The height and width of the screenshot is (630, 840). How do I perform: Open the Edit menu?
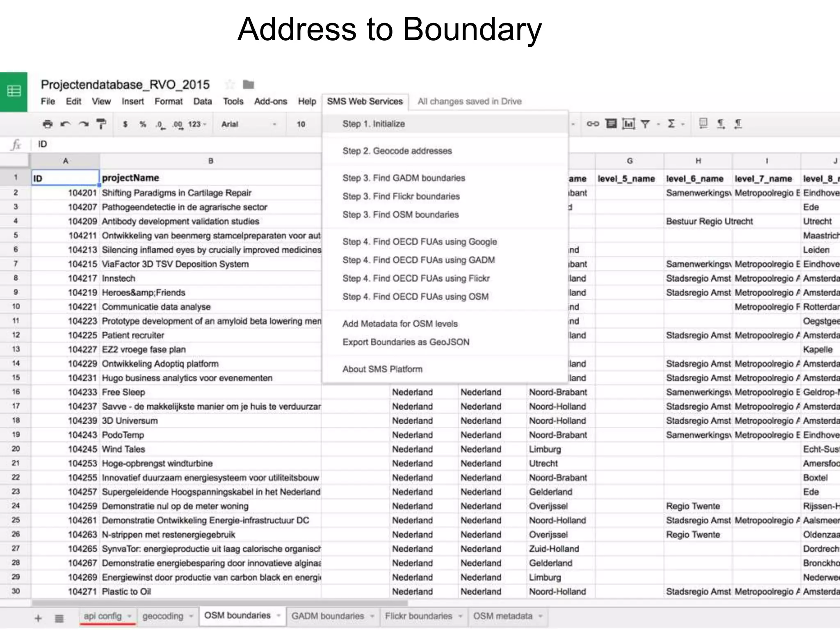[73, 101]
